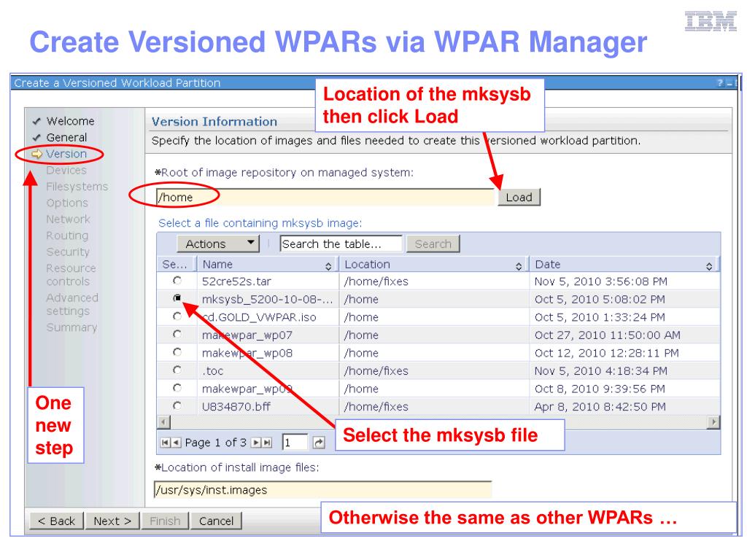Select radio button for cd.GOLD_VWPAR.iso
Screen dimensions: 747x560
pos(177,316)
